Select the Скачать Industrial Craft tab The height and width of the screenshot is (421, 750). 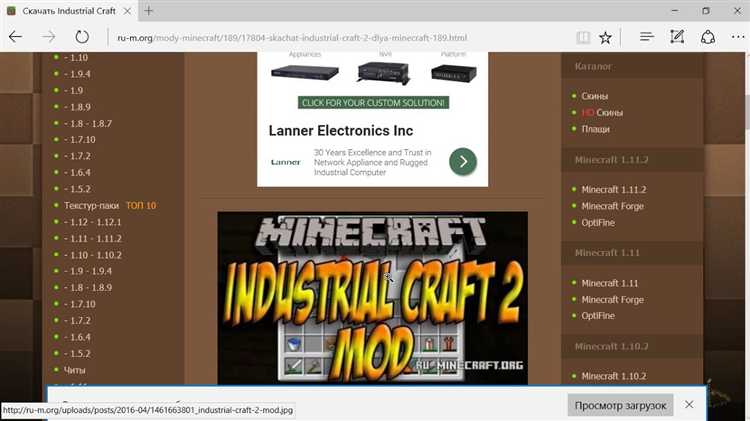point(69,11)
